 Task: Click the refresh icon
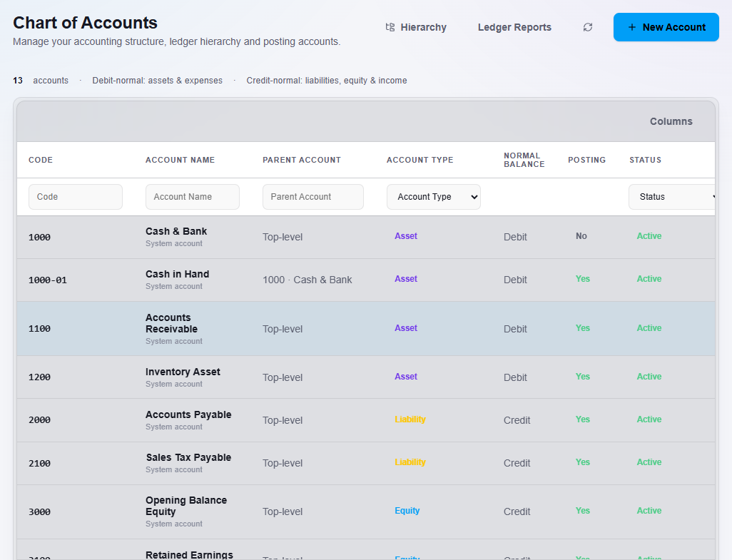click(x=588, y=27)
